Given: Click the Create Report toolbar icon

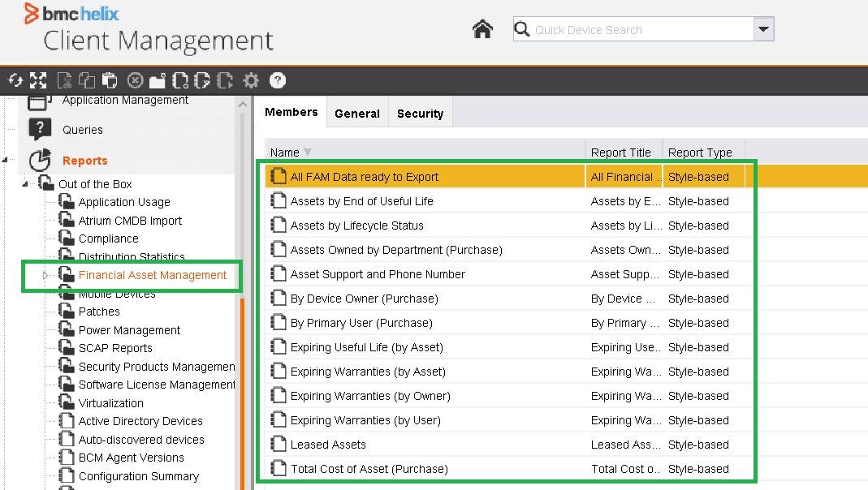Looking at the screenshot, I should pos(180,81).
